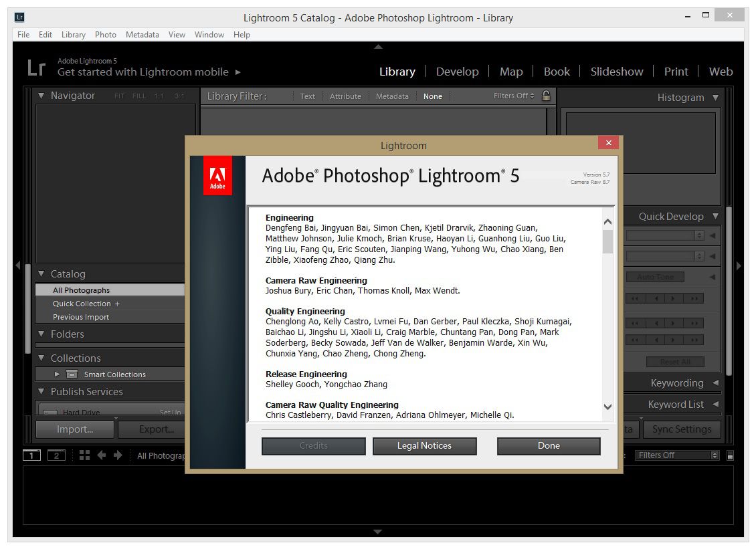The width and height of the screenshot is (756, 549).
Task: Go forward with the right arrow icon
Action: [118, 455]
